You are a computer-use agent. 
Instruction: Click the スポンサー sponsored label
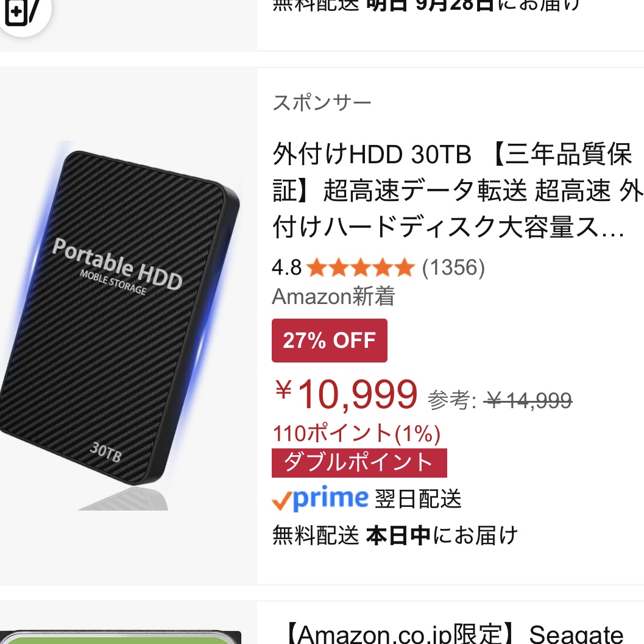(322, 102)
